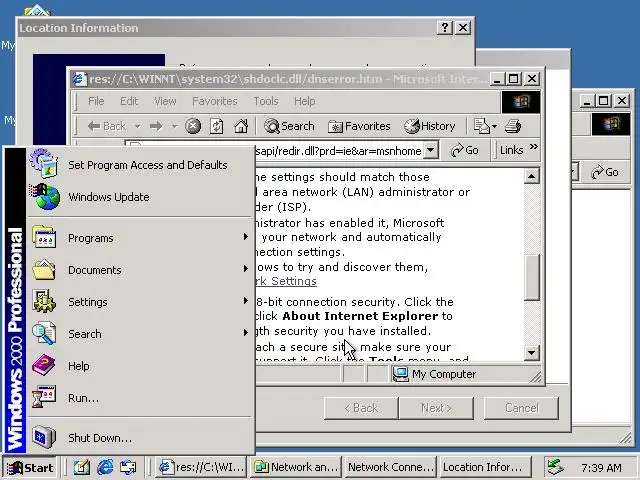Expand the Documents submenu arrow
This screenshot has width=640, height=480.
pos(246,269)
